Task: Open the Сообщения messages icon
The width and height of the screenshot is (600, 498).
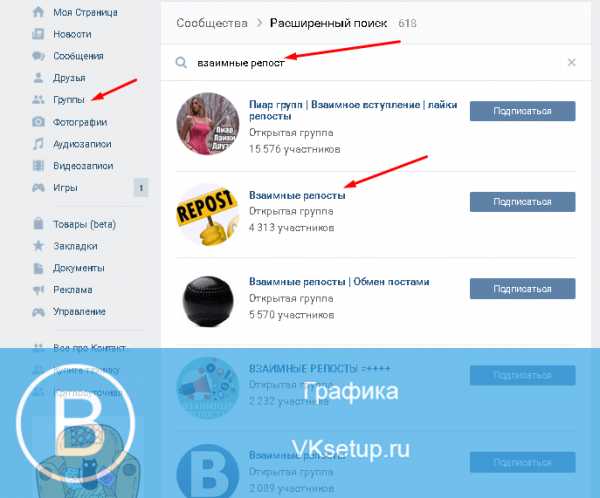Action: (38, 56)
